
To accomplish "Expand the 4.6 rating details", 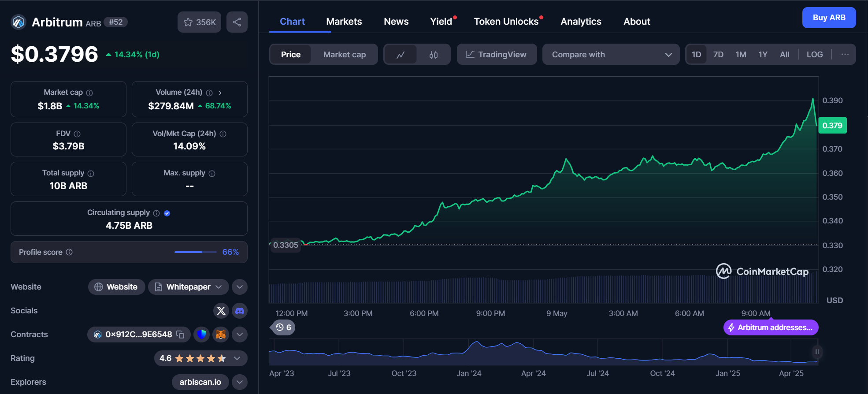I will (237, 358).
